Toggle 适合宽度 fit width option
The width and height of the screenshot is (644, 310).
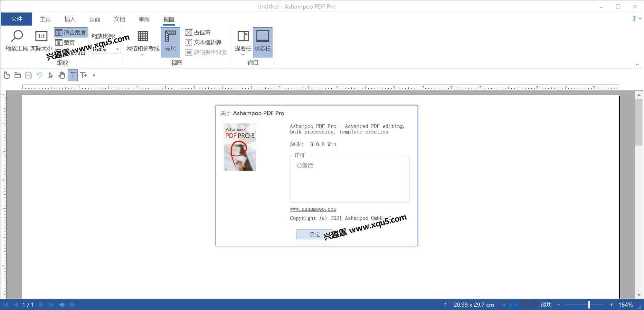pyautogui.click(x=71, y=32)
